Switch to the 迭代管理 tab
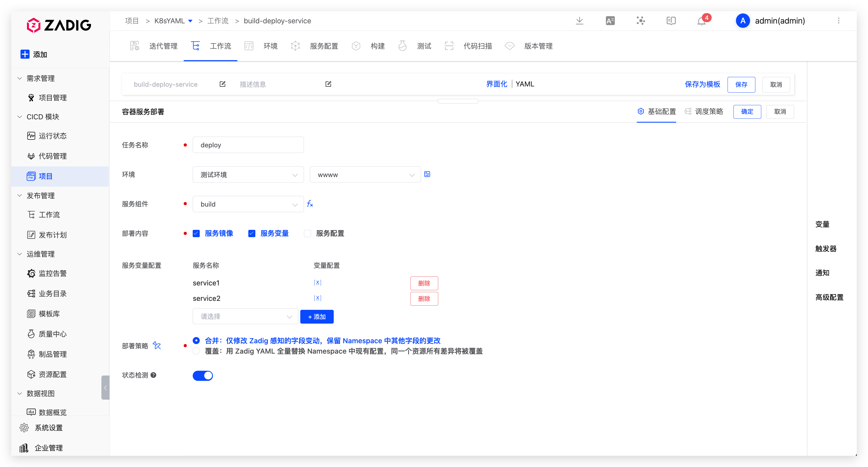This screenshot has height=467, width=868. coord(154,46)
